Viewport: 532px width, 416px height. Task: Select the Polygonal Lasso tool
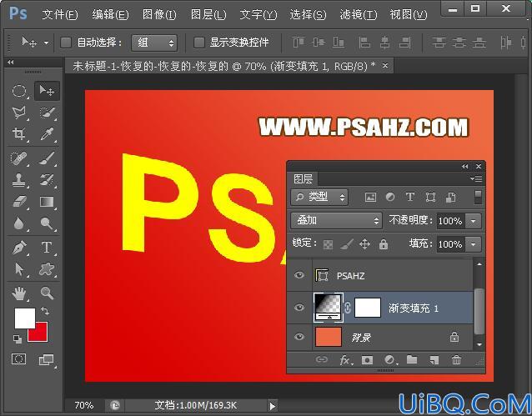point(19,113)
